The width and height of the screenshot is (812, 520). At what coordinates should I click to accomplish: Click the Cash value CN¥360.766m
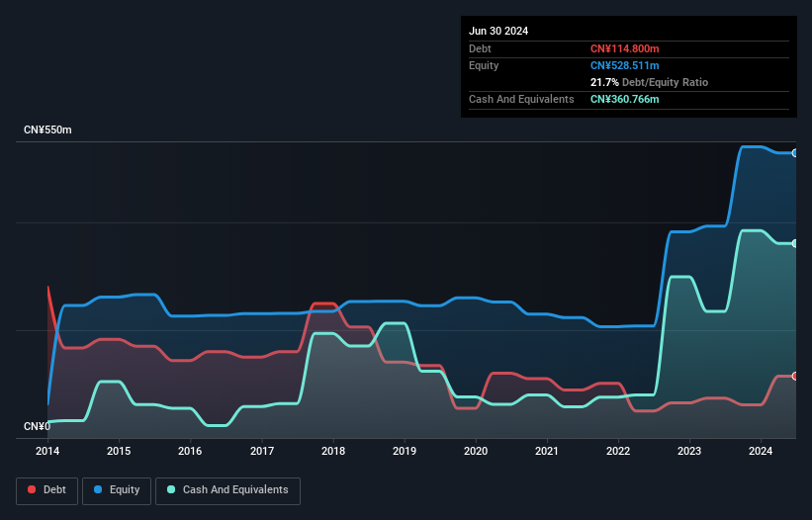624,99
